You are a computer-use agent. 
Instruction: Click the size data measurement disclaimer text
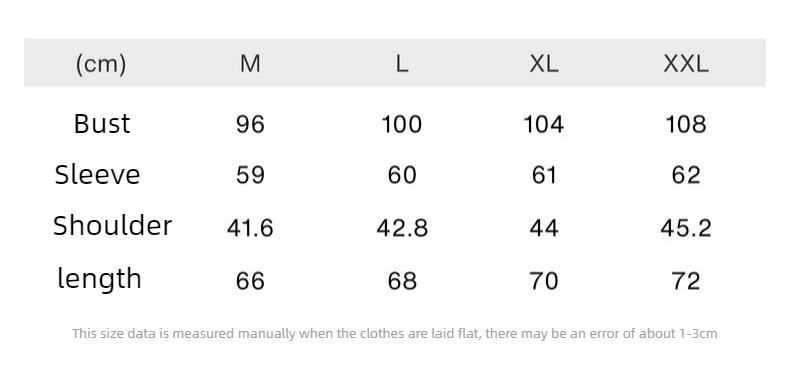(x=394, y=334)
